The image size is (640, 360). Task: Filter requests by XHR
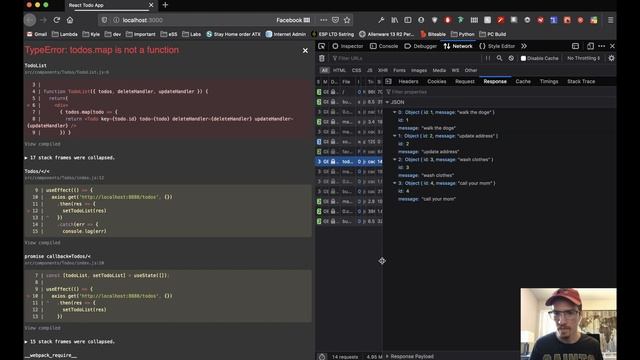pyautogui.click(x=382, y=70)
